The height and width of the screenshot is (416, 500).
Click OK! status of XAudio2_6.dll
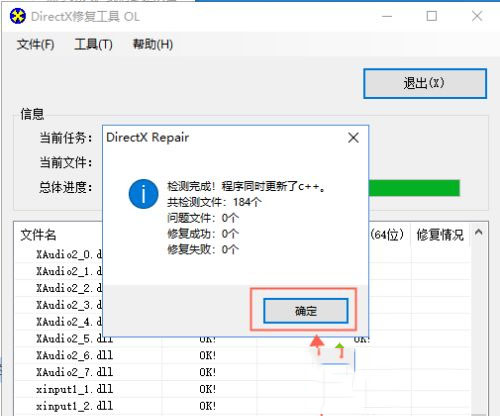(208, 355)
